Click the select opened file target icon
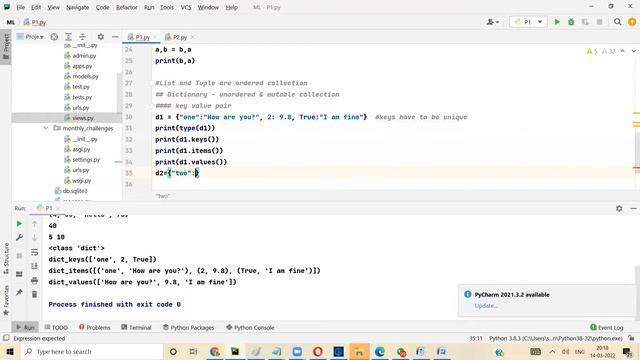 (54, 37)
